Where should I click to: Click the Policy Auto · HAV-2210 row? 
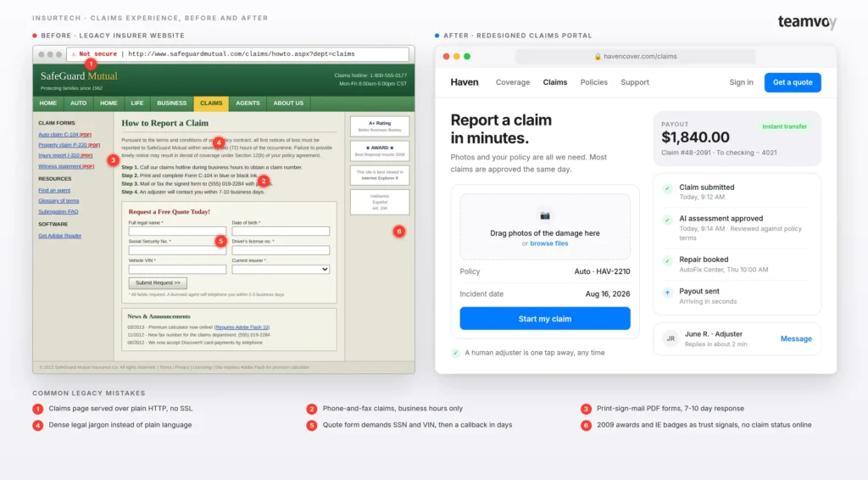[545, 272]
